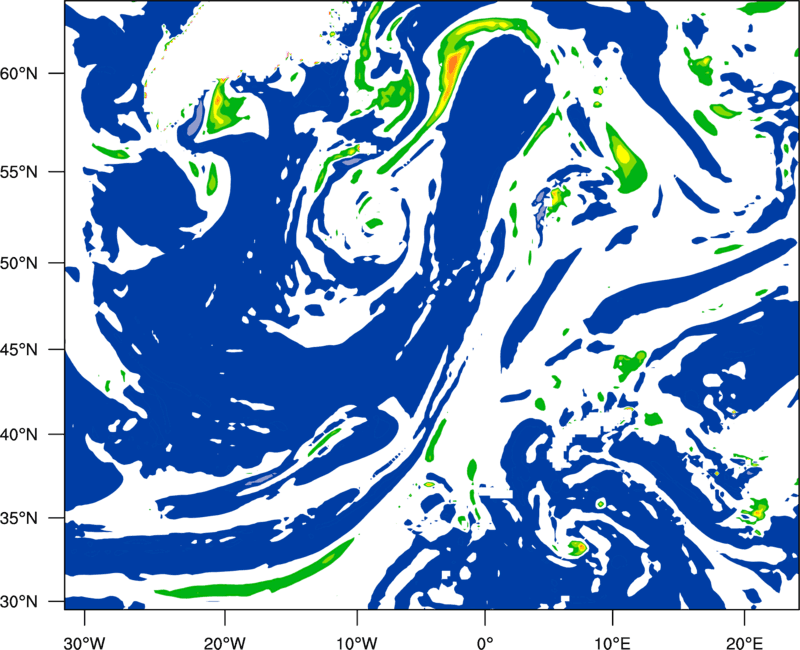Click the 10°E longitude label
This screenshot has width=800, height=650.
coord(612,641)
